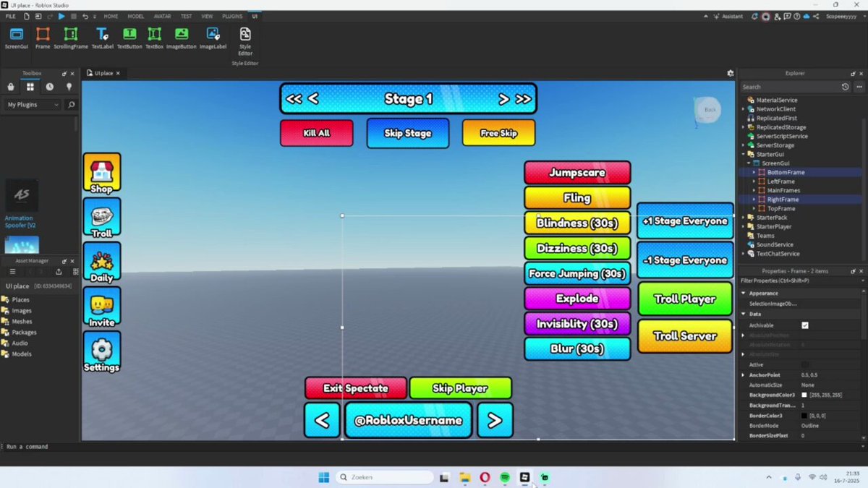Click the Free Skip button

pyautogui.click(x=499, y=133)
